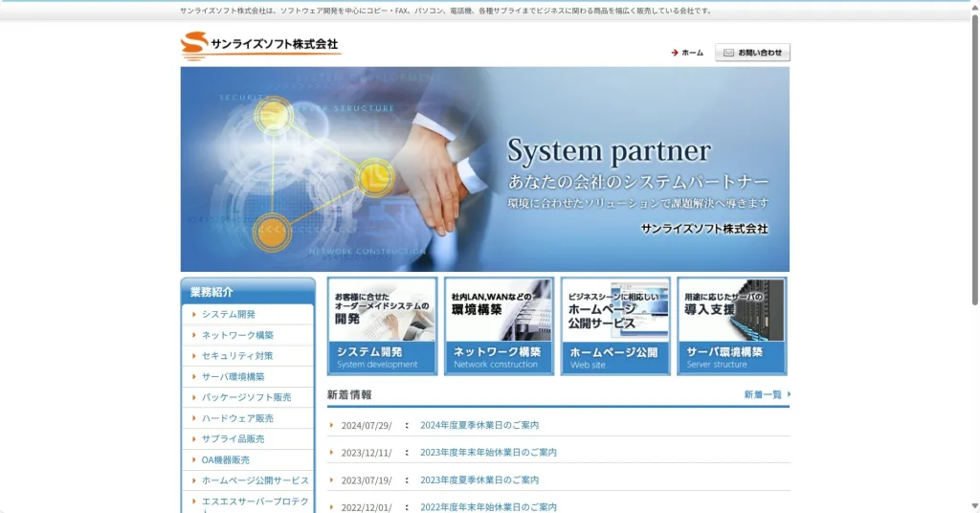This screenshot has height=513, width=980.
Task: Click the page's vertical scrollbar thumb
Action: 974,159
